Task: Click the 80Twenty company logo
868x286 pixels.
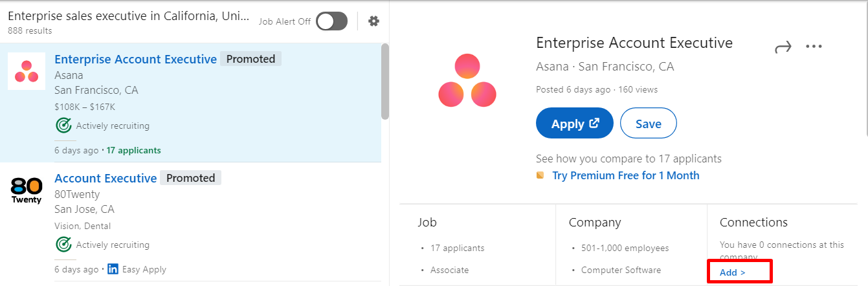Action: click(27, 190)
